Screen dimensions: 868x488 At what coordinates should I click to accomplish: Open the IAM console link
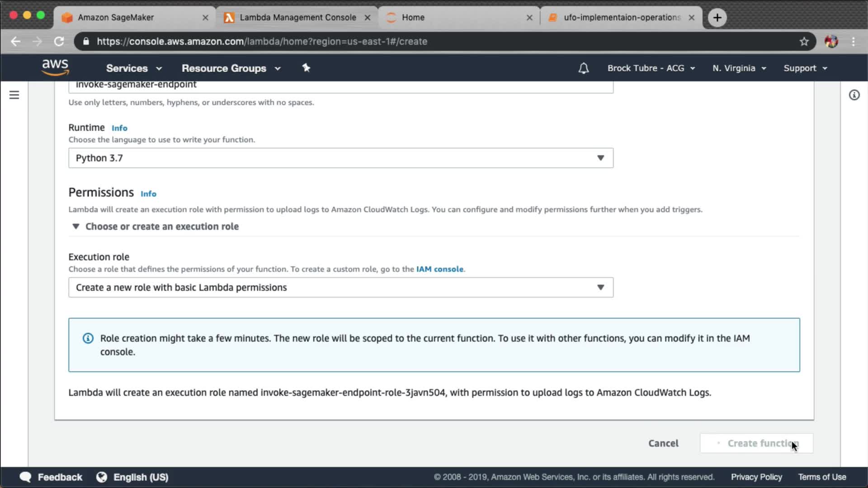click(x=439, y=269)
